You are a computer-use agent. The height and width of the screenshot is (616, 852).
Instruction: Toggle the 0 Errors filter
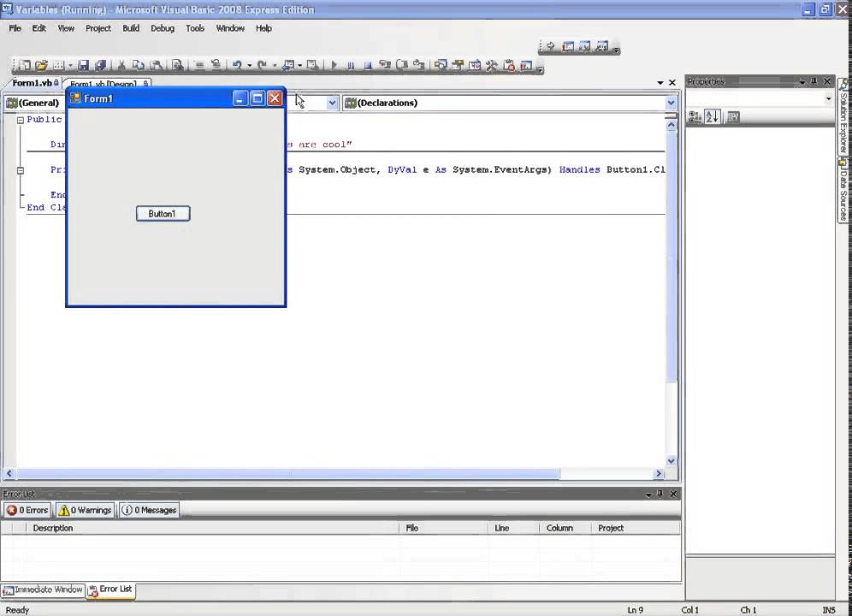(x=27, y=510)
